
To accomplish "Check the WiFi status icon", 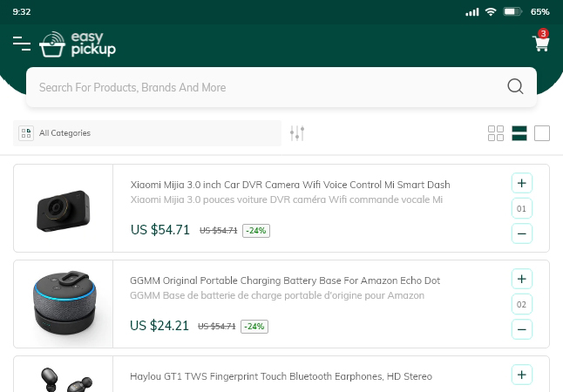I will click(x=490, y=11).
